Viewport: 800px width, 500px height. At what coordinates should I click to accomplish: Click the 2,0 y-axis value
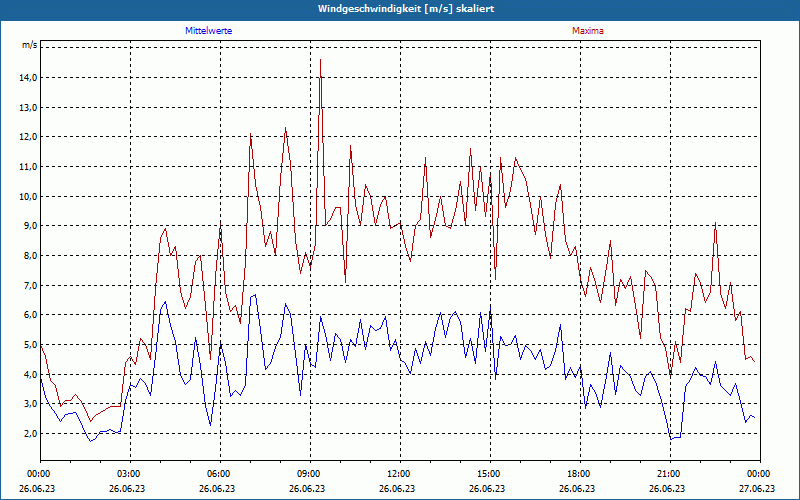pos(30,434)
